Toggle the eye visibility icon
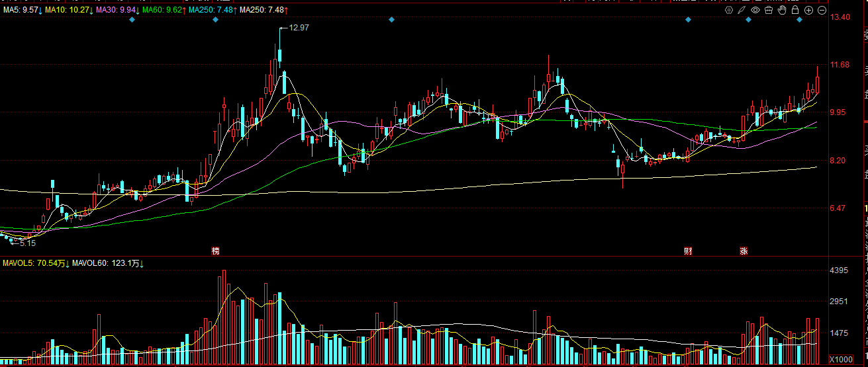Viewport: 868px width, 367px height. click(755, 11)
